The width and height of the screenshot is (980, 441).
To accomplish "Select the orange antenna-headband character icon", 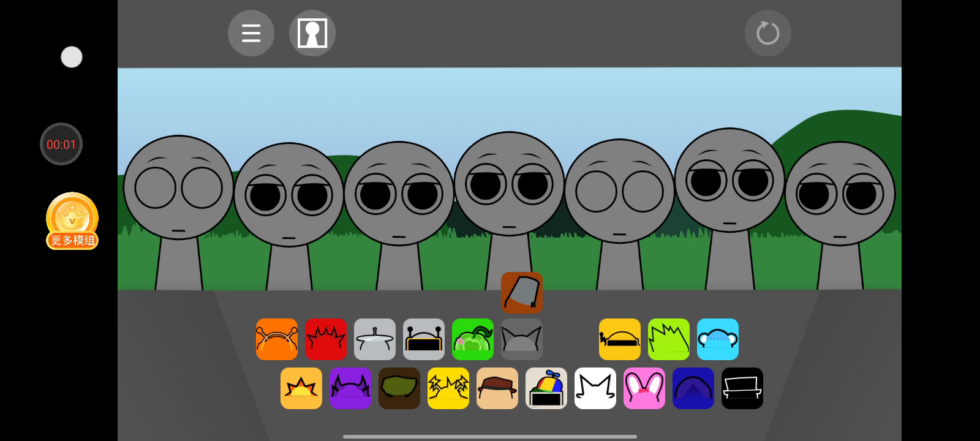I will coord(277,339).
